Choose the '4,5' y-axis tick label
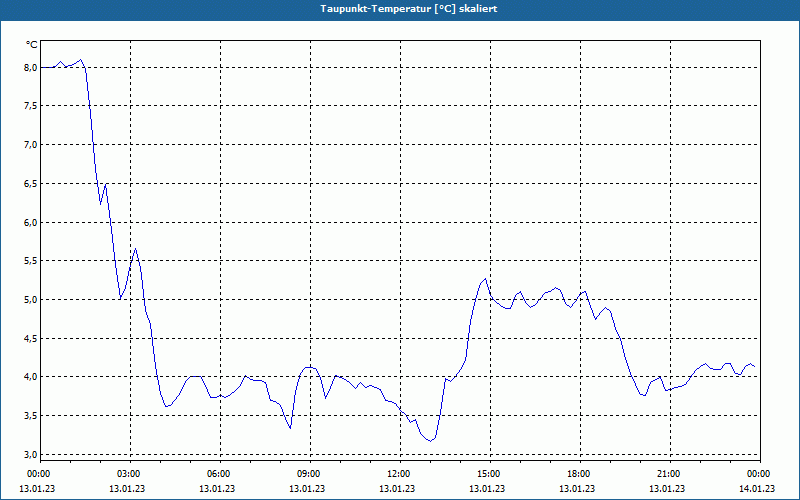This screenshot has width=800, height=500. 31,338
